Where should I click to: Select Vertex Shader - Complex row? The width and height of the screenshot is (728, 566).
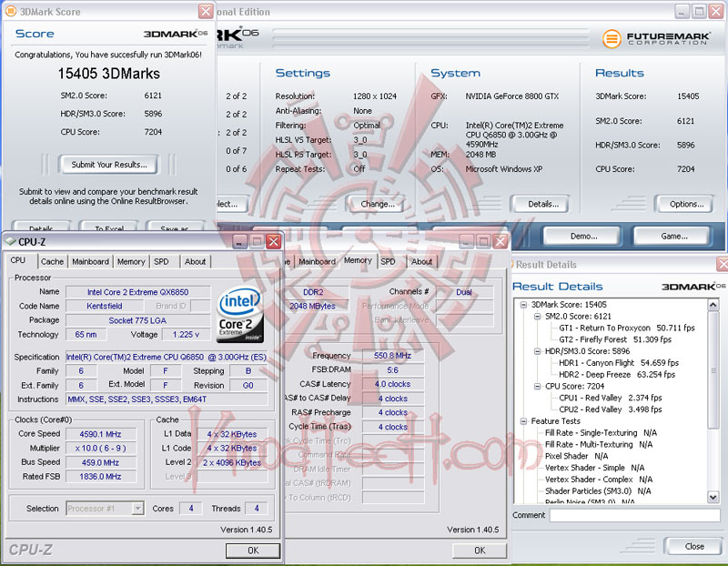point(599,480)
